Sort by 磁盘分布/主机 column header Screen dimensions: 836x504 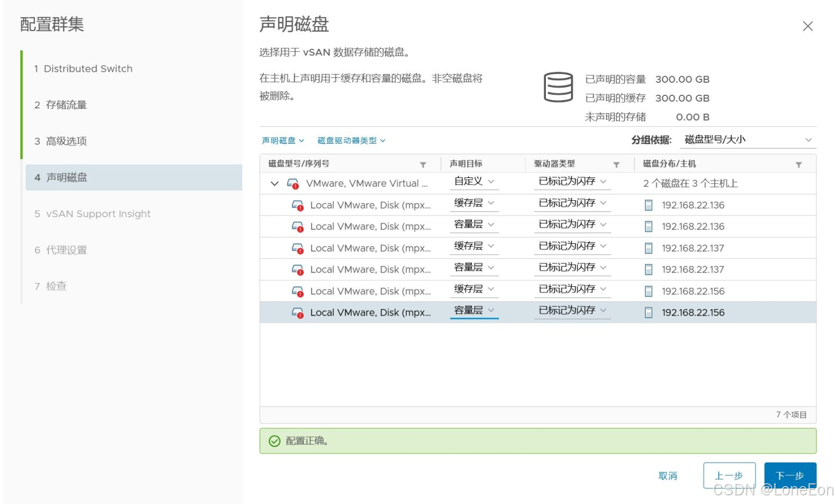tap(669, 164)
